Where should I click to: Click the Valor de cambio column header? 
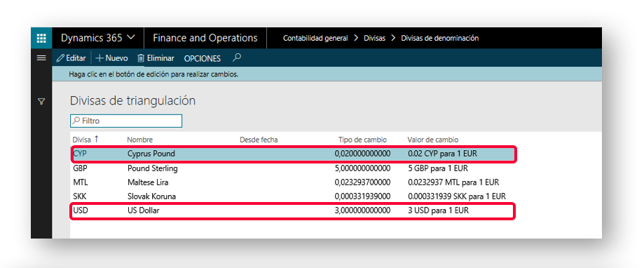coord(433,140)
